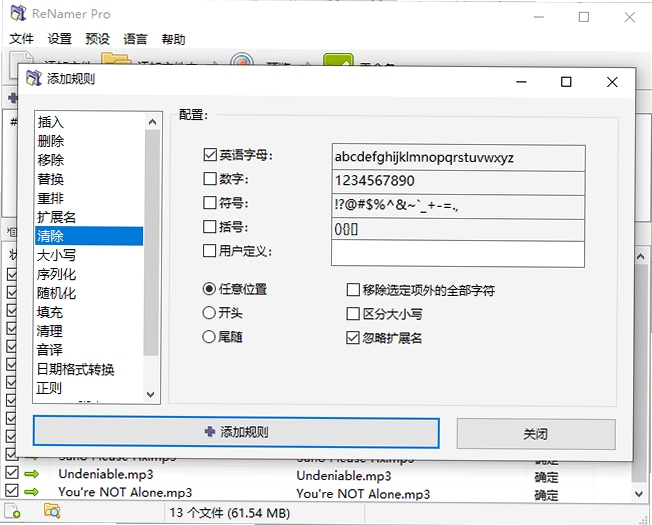Enable the 括号 checkbox
Viewport: 652px width, 525px height.
pos(210,227)
